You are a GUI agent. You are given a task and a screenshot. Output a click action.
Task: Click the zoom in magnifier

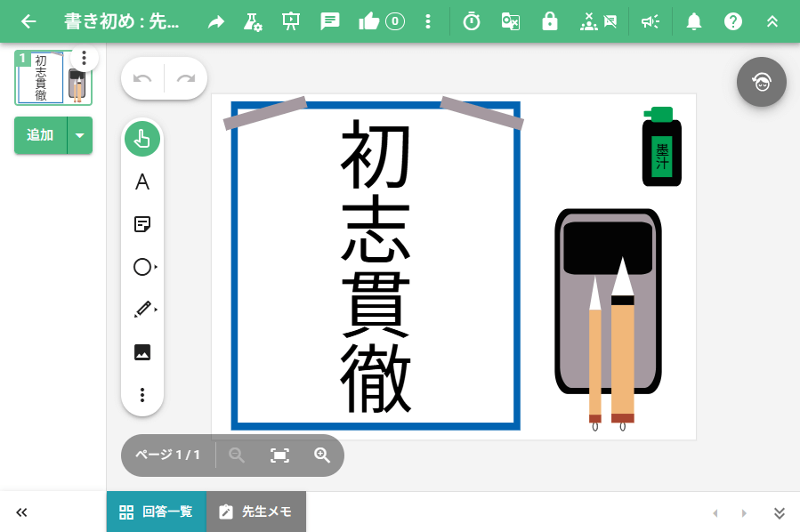[322, 455]
